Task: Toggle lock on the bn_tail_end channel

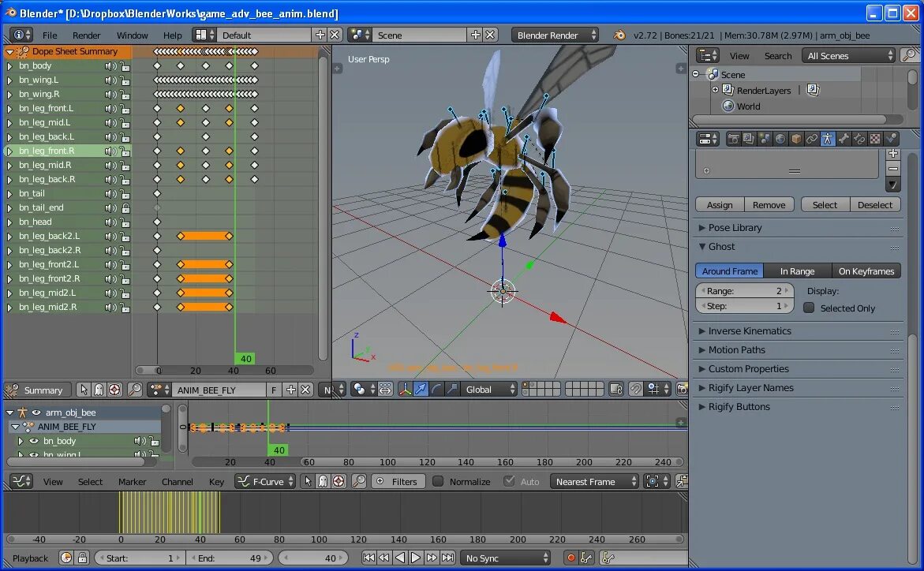Action: [125, 208]
